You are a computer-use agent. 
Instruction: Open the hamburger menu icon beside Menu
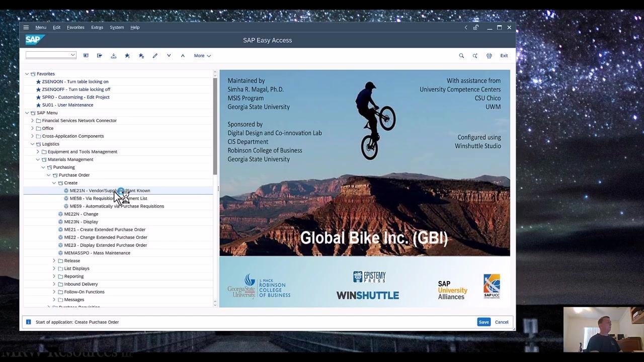pyautogui.click(x=26, y=27)
